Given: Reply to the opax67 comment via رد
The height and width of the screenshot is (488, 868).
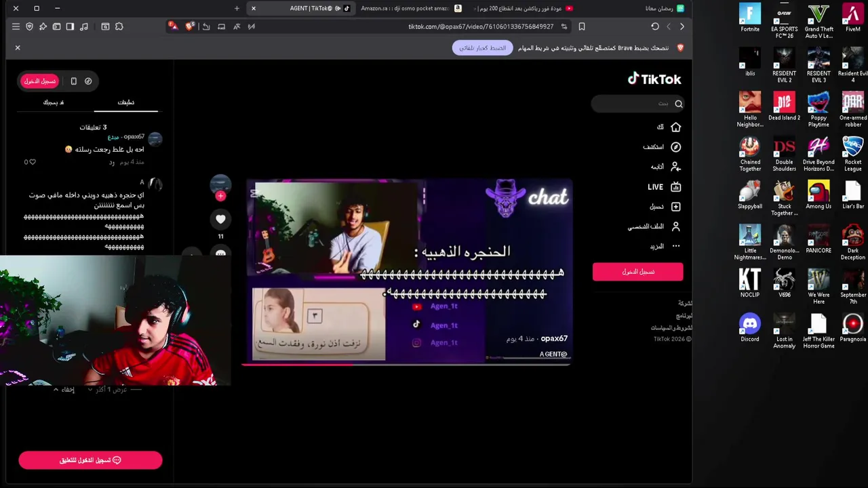Looking at the screenshot, I should click(112, 163).
